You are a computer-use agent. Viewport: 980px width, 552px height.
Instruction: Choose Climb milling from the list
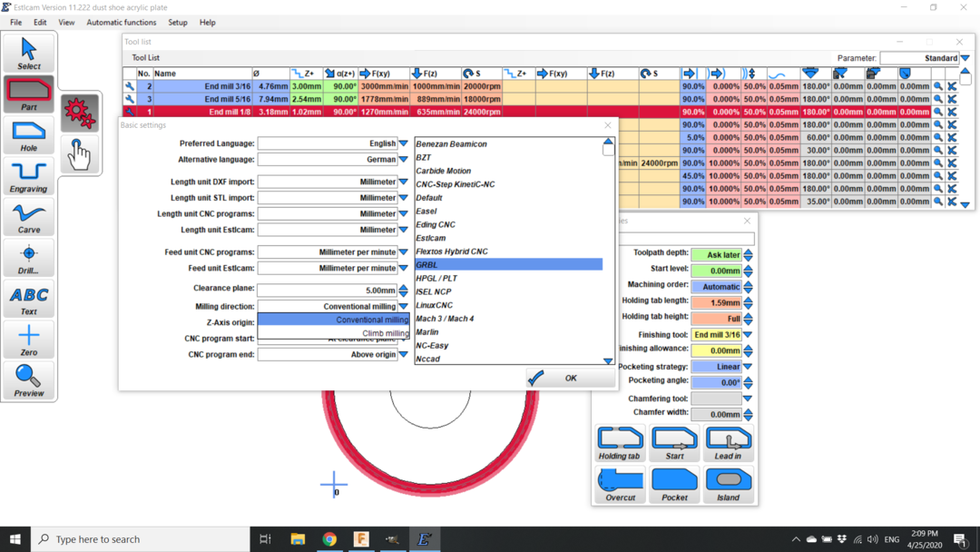pos(385,333)
